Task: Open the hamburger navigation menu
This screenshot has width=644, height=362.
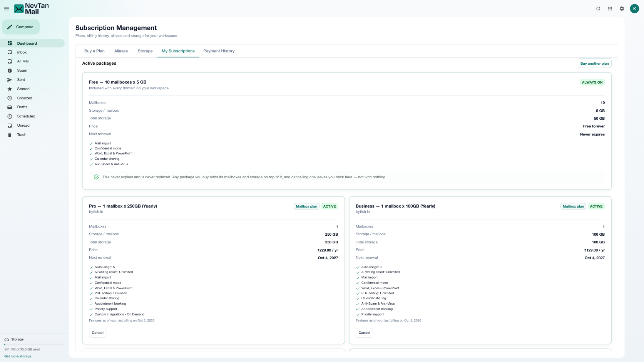Action: [x=6, y=8]
